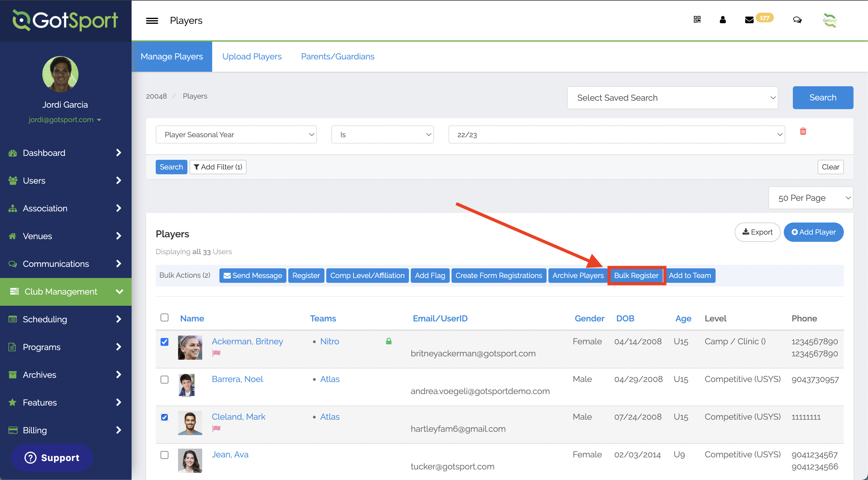The height and width of the screenshot is (480, 868).
Task: Click the Send Message bulk action
Action: (x=253, y=276)
